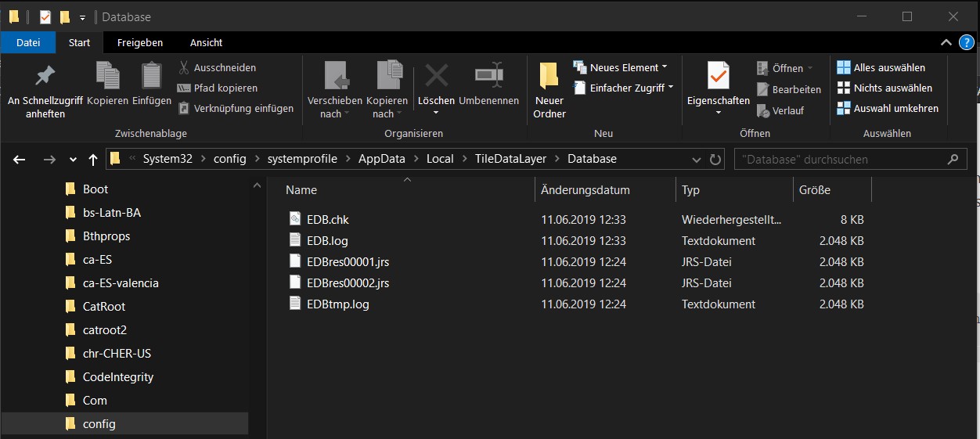Click TileDataLayer in address path

[x=510, y=159]
